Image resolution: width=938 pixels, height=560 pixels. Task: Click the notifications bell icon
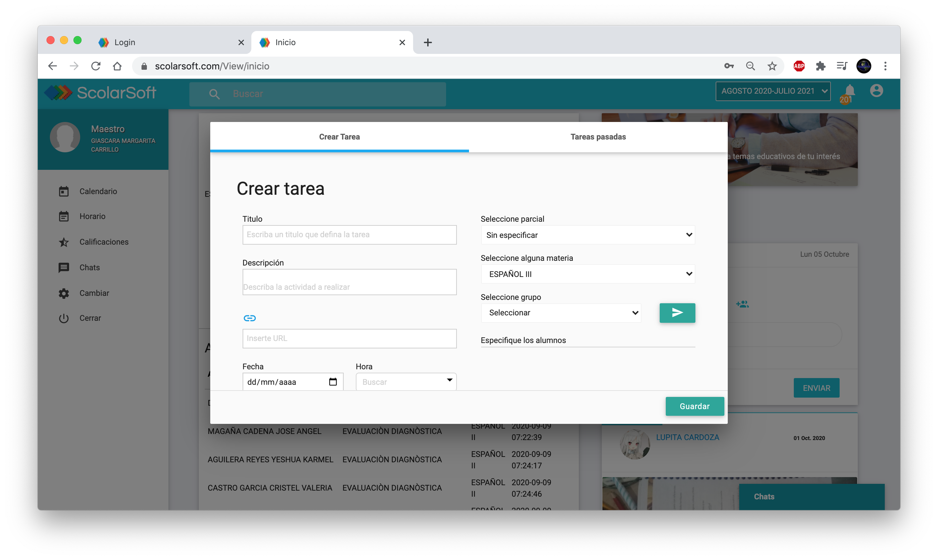pyautogui.click(x=849, y=91)
